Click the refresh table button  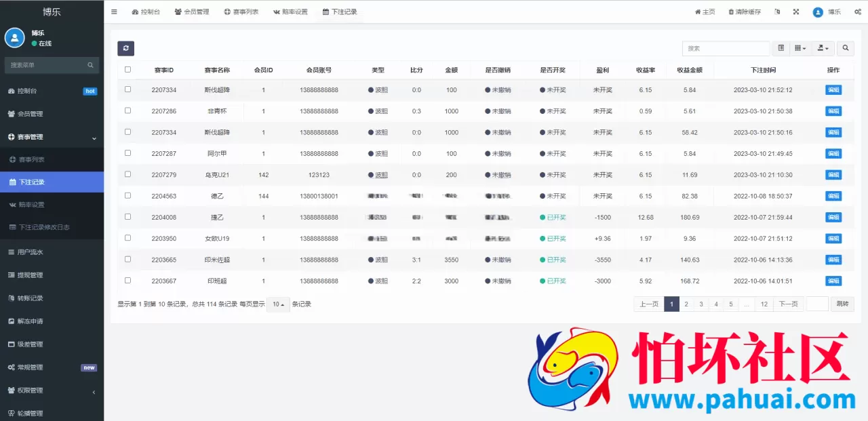click(125, 48)
